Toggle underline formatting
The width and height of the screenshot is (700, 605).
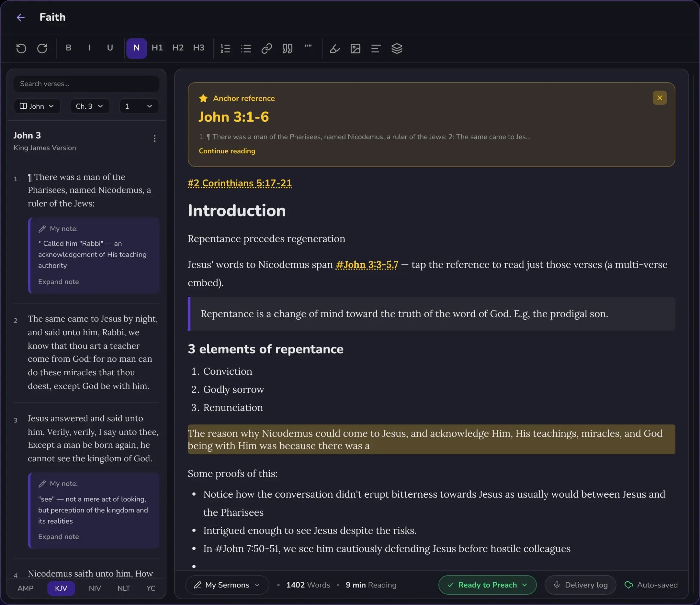[110, 48]
